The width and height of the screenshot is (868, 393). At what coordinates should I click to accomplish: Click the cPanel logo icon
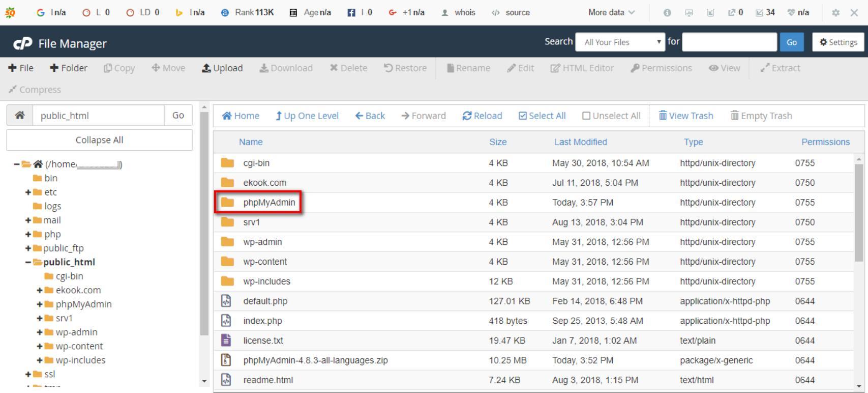click(x=23, y=43)
